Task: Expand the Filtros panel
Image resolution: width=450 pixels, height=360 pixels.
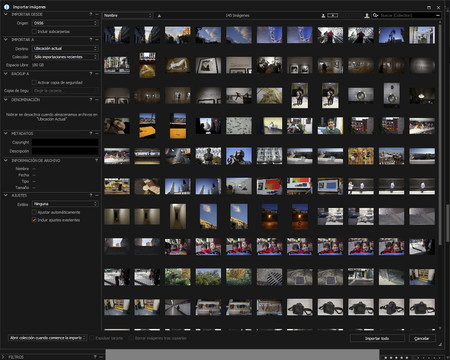Action: [4, 357]
